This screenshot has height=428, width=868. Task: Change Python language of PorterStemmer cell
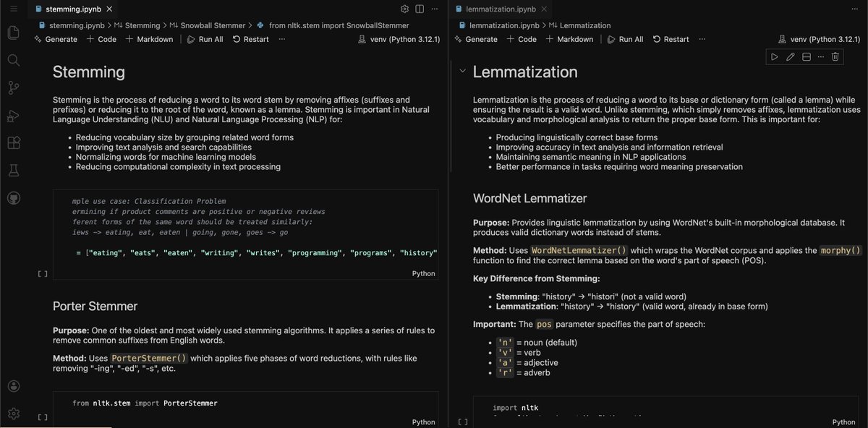pyautogui.click(x=423, y=422)
